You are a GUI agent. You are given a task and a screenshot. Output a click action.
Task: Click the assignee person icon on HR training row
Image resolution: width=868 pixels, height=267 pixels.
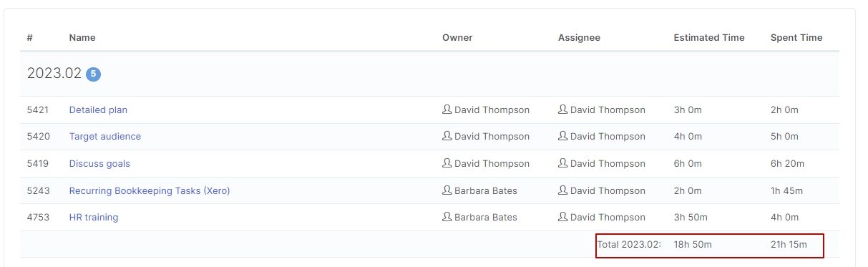[563, 217]
